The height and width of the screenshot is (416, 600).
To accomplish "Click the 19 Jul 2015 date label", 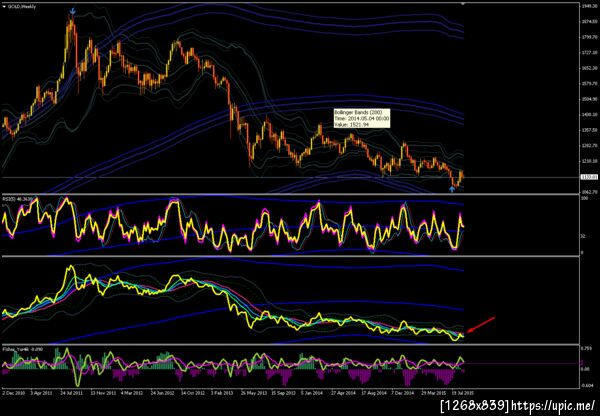I will (462, 393).
